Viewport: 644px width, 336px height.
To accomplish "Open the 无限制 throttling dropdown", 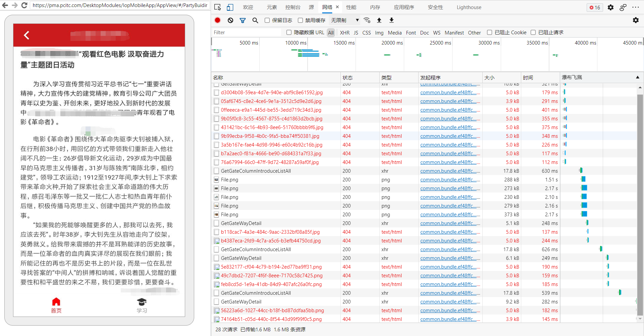I will (x=344, y=20).
